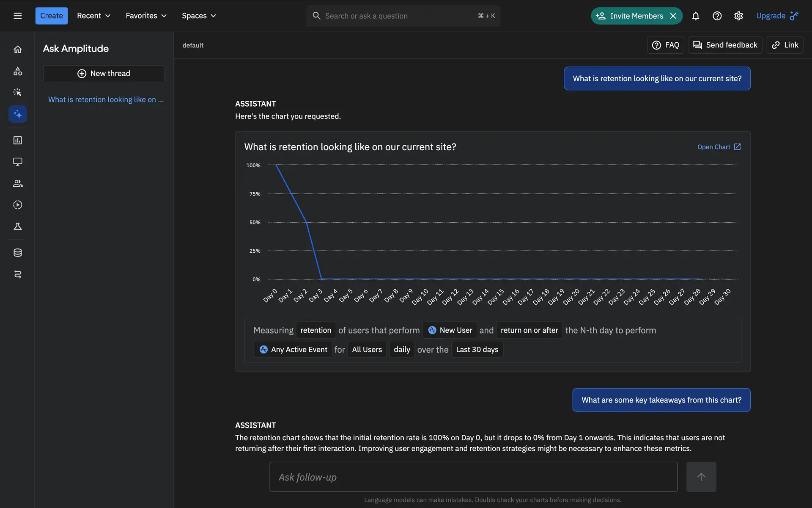Click the Send feedback button
The image size is (812, 508).
tap(725, 45)
